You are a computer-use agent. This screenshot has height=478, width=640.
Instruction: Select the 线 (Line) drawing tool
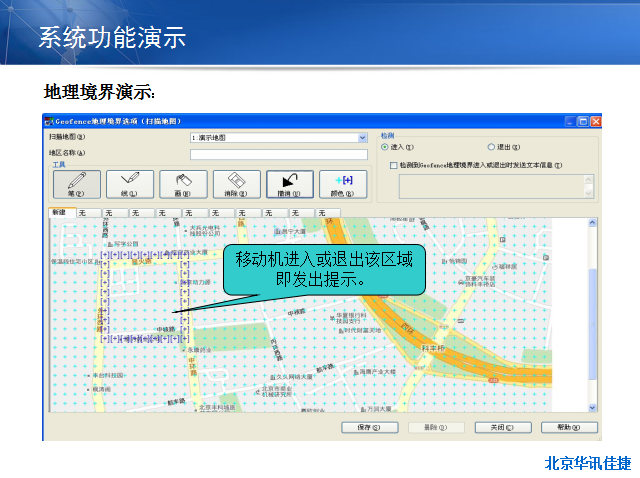[x=129, y=183]
